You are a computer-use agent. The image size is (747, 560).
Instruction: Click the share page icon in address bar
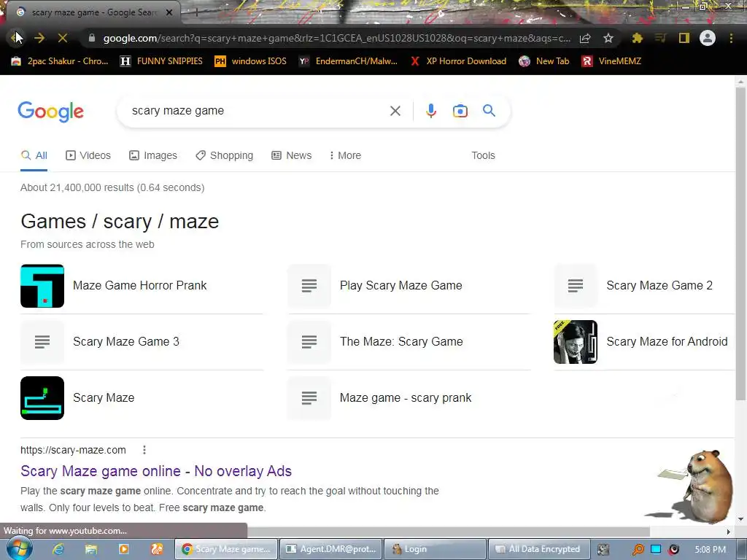pos(585,39)
